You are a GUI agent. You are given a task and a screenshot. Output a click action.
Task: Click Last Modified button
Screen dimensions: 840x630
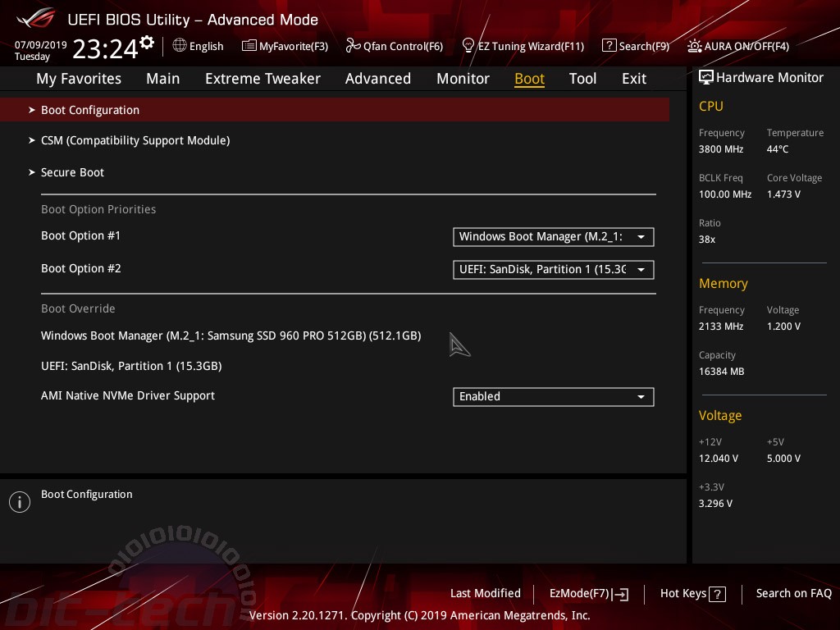pyautogui.click(x=486, y=594)
